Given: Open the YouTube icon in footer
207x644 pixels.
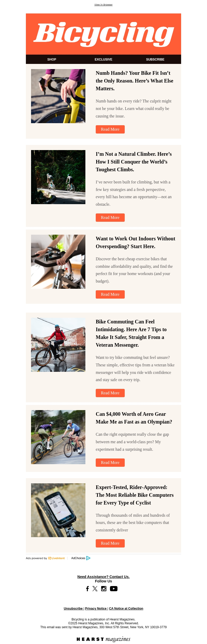Looking at the screenshot, I should point(114,589).
